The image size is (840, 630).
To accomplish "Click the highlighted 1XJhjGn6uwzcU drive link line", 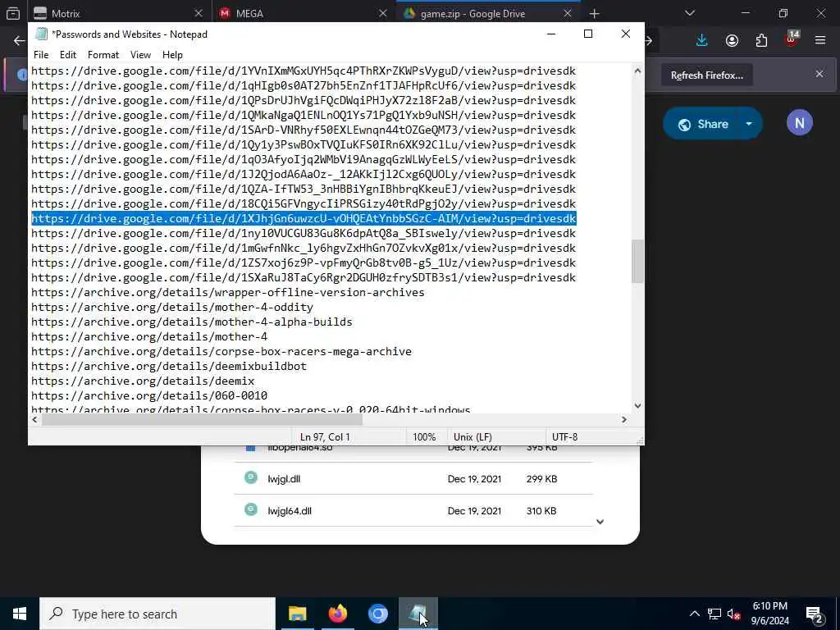I will click(x=304, y=218).
